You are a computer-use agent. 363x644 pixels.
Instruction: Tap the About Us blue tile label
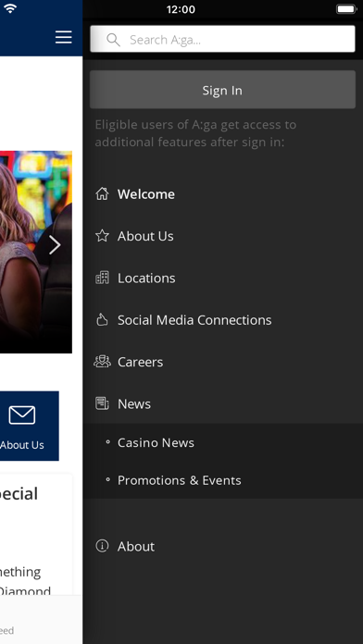pos(22,445)
